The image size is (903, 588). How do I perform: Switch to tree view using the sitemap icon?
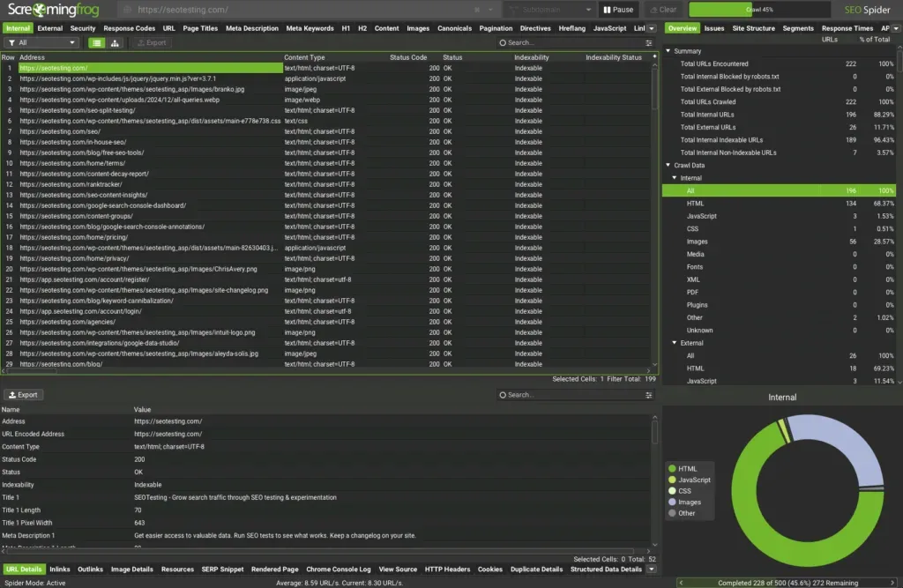coord(113,42)
